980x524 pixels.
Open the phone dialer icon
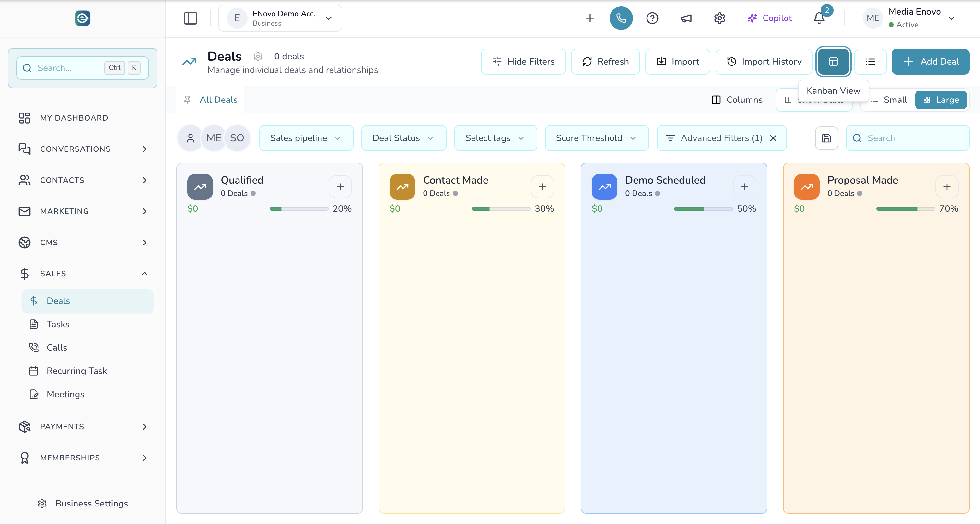click(x=621, y=18)
